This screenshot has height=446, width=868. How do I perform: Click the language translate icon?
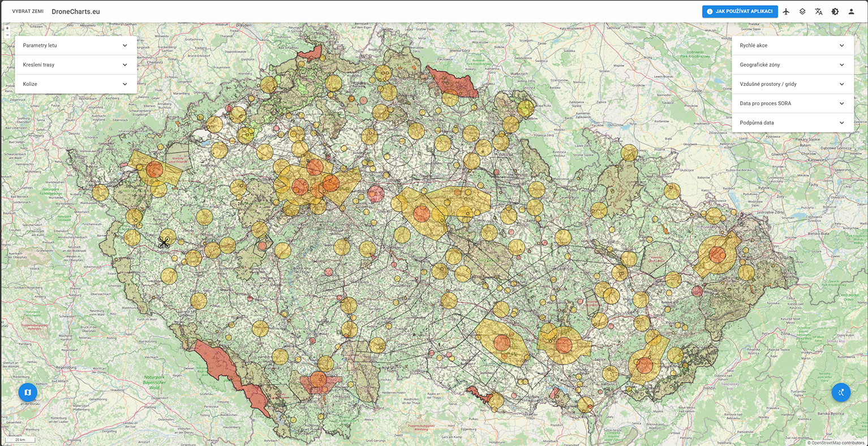[818, 11]
